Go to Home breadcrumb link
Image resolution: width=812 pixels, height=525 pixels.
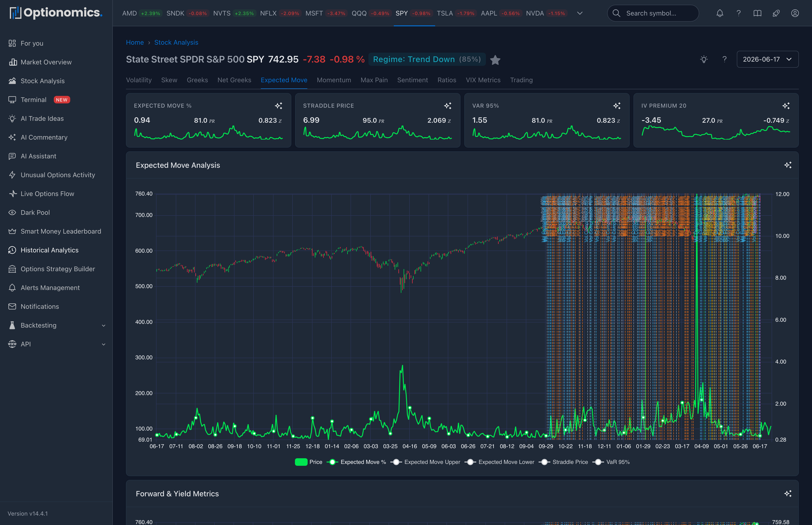(x=135, y=42)
